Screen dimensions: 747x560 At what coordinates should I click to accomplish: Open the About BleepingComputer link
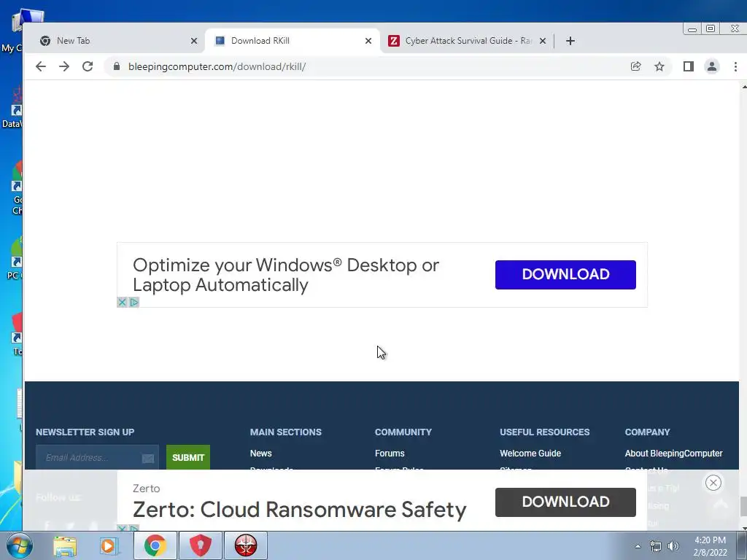pyautogui.click(x=673, y=454)
